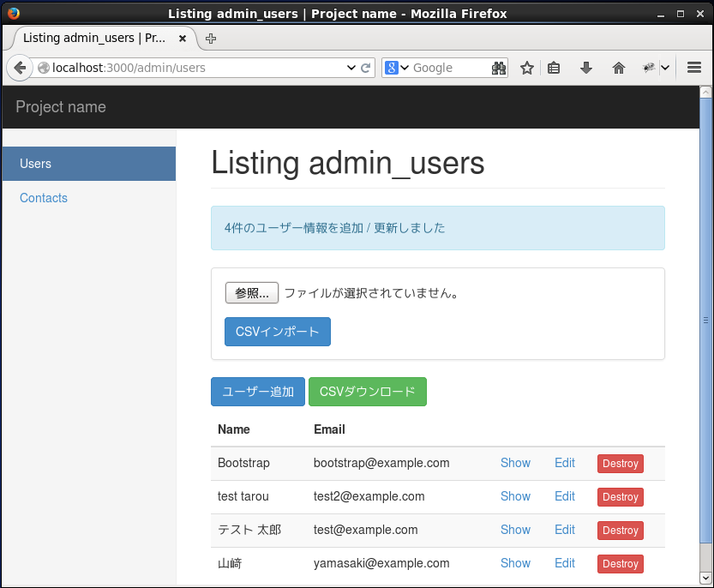Image resolution: width=714 pixels, height=588 pixels.
Task: Minimize the Firefox window
Action: coord(661,15)
